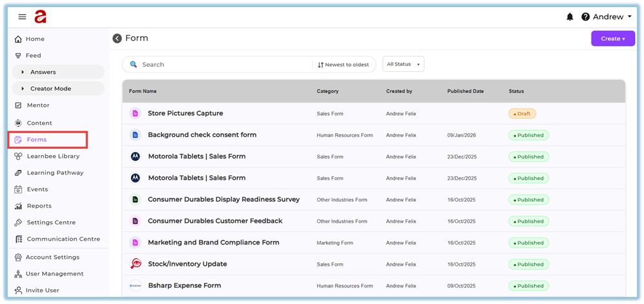The width and height of the screenshot is (644, 304).
Task: Open the All Status filter dropdown
Action: 403,65
